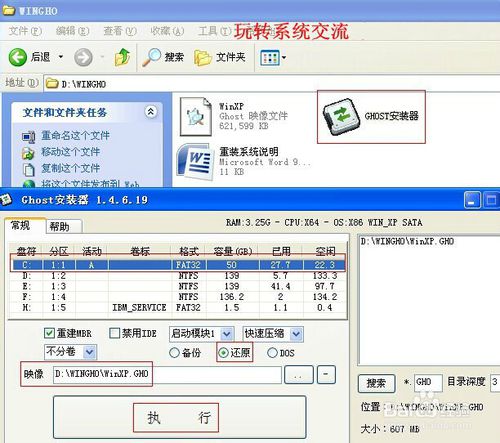Screen dimensions: 500x443
Task: Click the 格式 column header
Action: pos(189,251)
